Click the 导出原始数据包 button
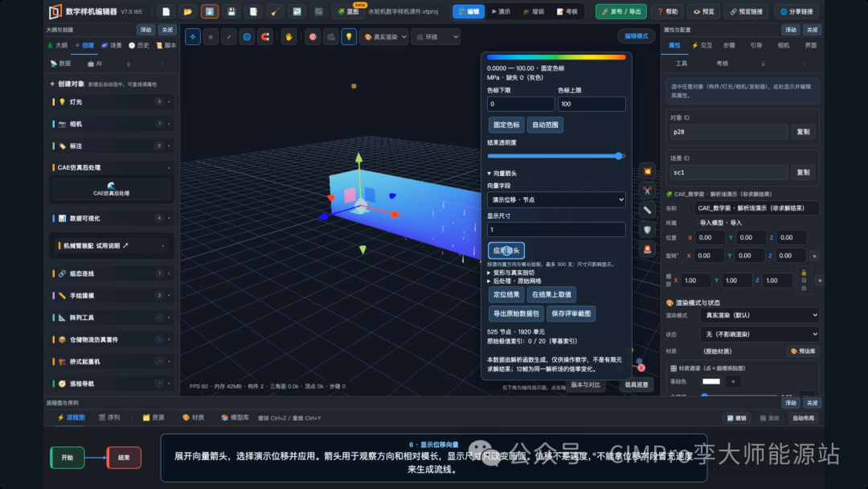This screenshot has width=868, height=489. click(x=516, y=314)
